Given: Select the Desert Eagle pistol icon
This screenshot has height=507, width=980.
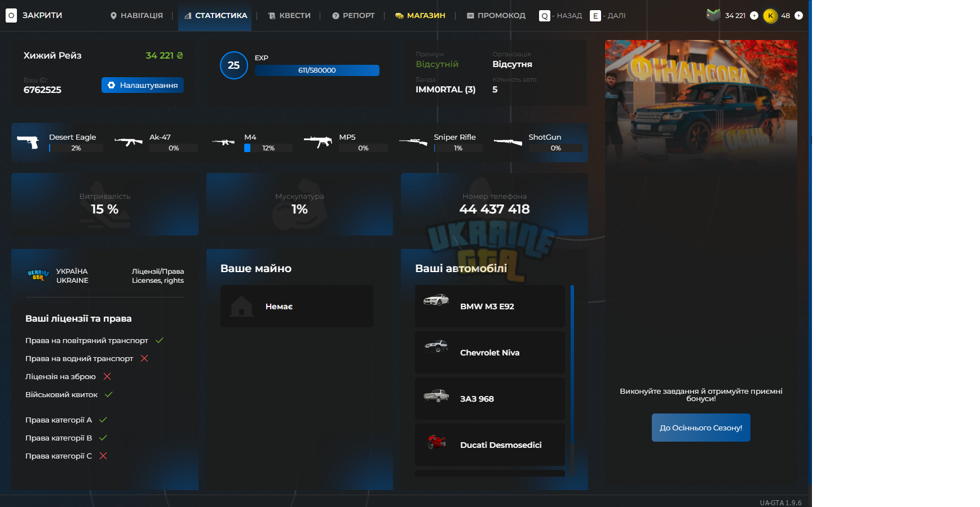Looking at the screenshot, I should click(28, 142).
